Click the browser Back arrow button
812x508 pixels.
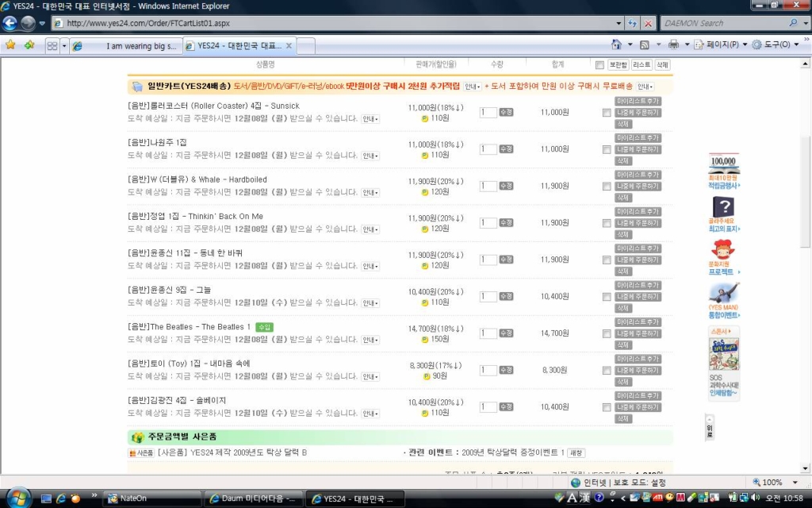tap(10, 23)
